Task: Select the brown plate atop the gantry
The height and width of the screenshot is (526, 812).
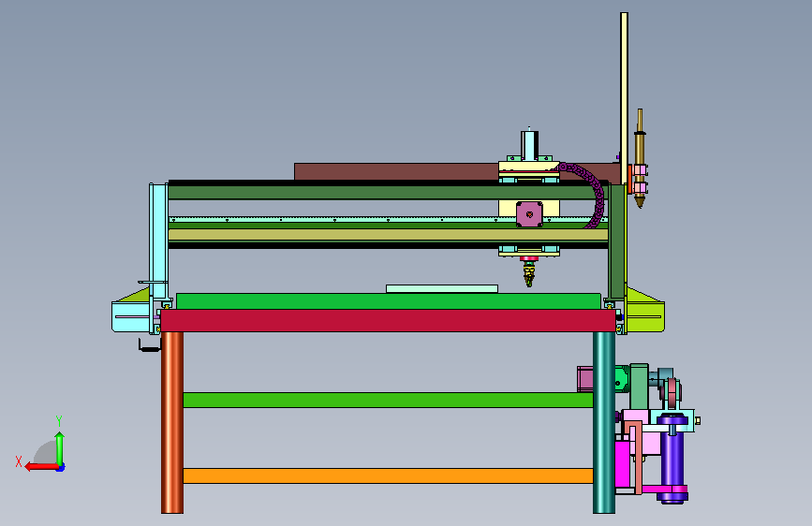Action: pos(396,172)
